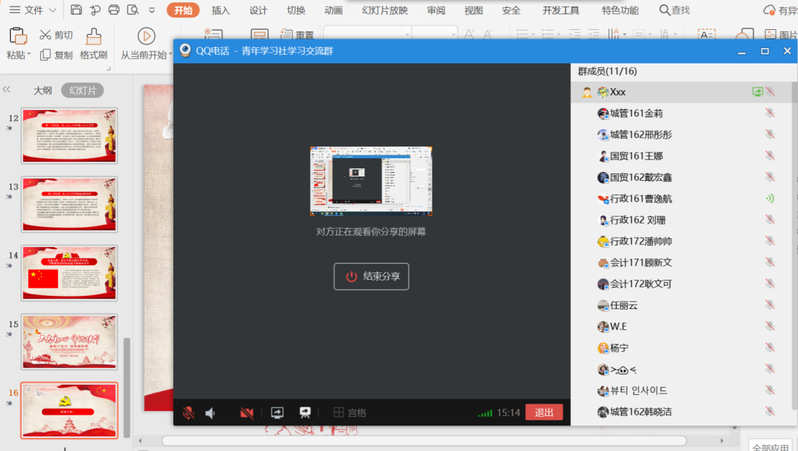
Task: Click the 结束分享 button
Action: (371, 276)
